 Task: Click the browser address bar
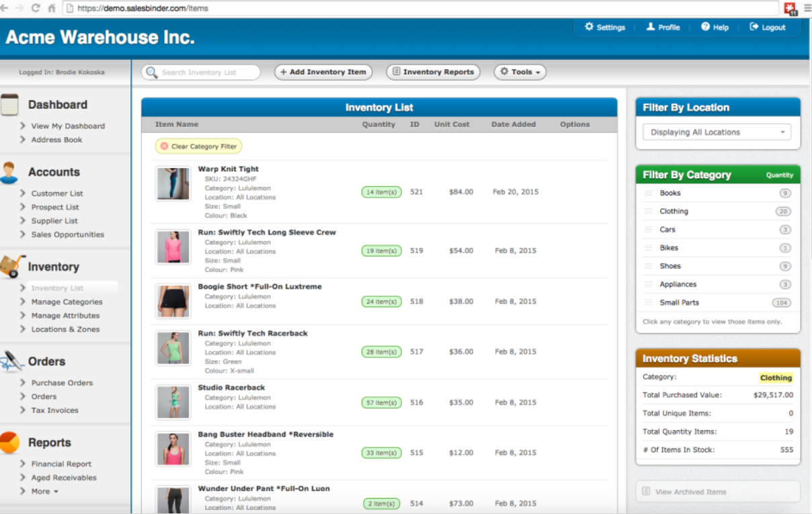click(420, 9)
